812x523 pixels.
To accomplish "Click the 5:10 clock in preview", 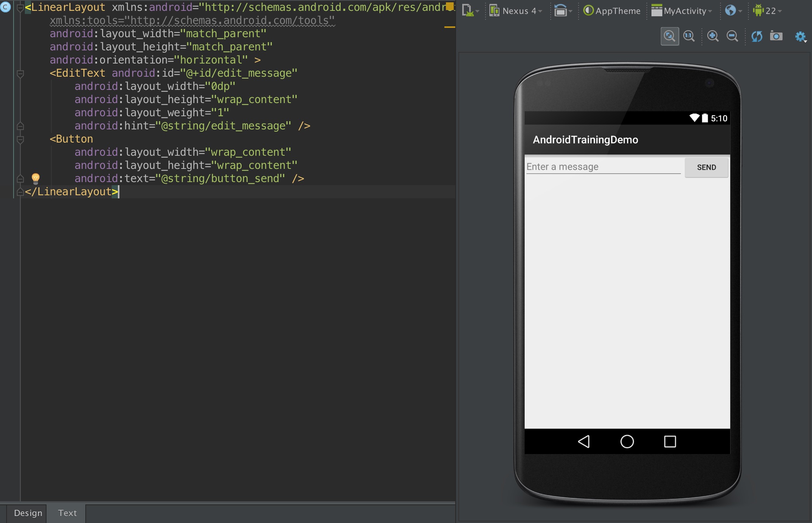I will [x=719, y=118].
